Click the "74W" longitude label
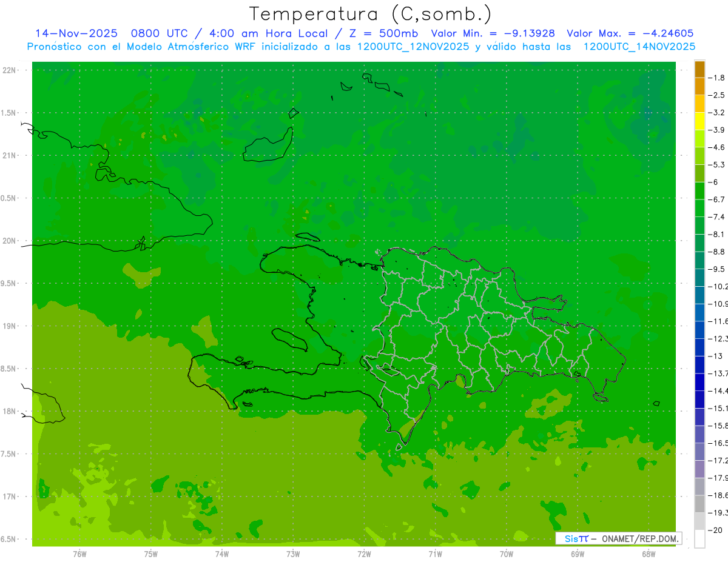The image size is (728, 562). click(x=221, y=554)
